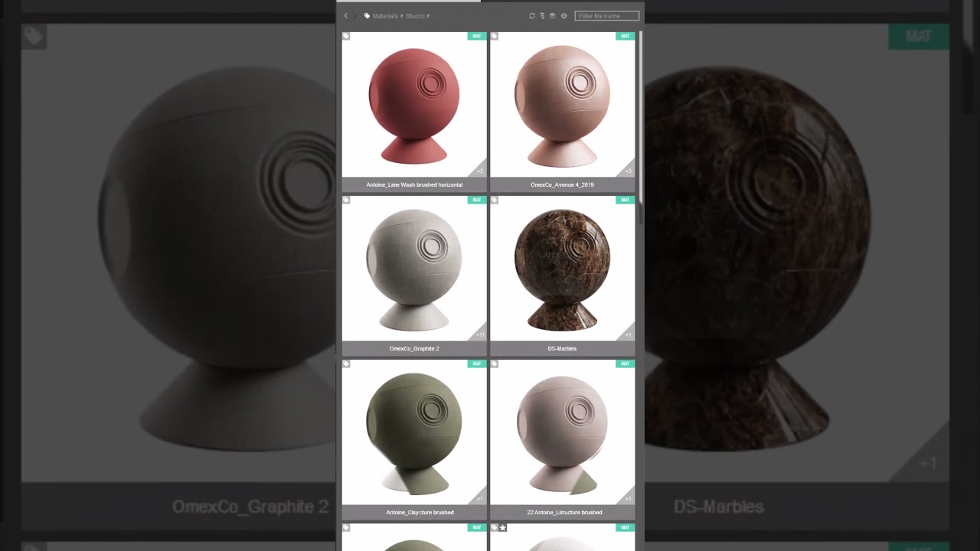Viewport: 980px width, 551px height.
Task: Refresh the material library view
Action: [532, 16]
